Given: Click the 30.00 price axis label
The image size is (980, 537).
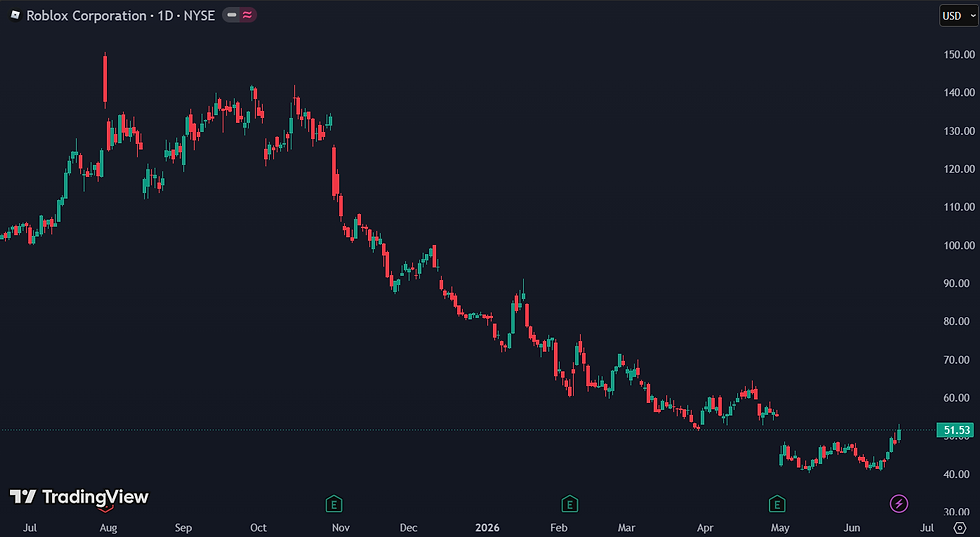Looking at the screenshot, I should (959, 512).
